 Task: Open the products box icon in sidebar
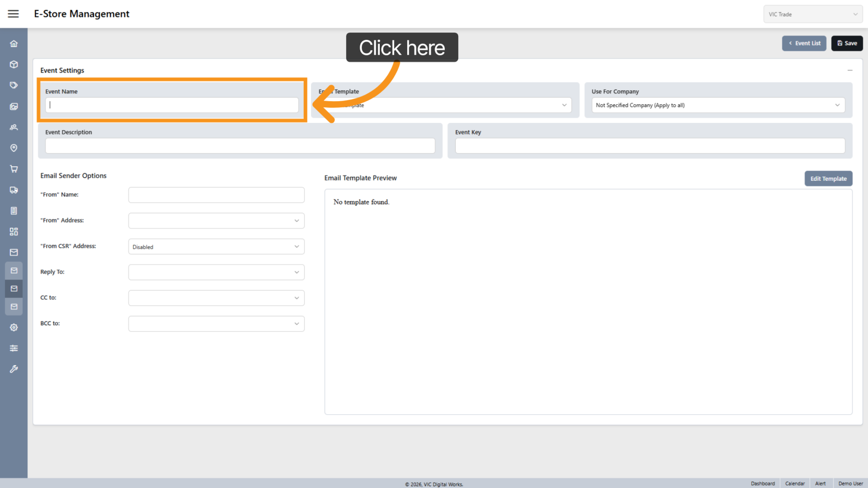pyautogui.click(x=14, y=65)
